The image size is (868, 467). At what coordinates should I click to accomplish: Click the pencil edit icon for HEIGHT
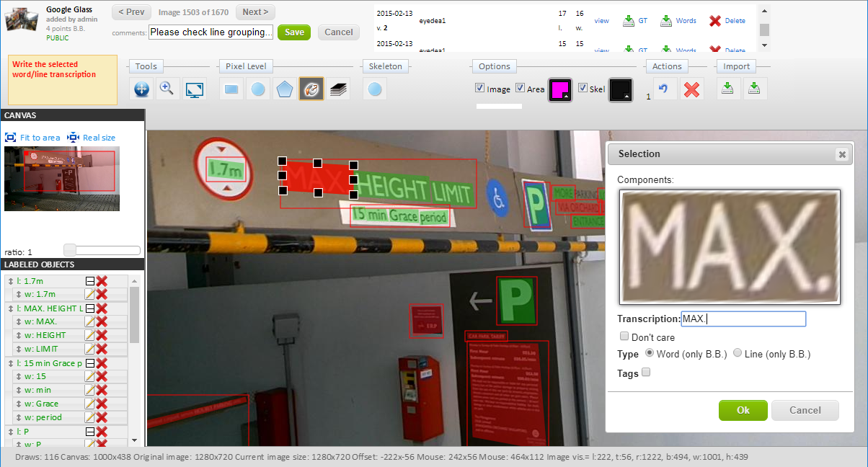click(90, 335)
